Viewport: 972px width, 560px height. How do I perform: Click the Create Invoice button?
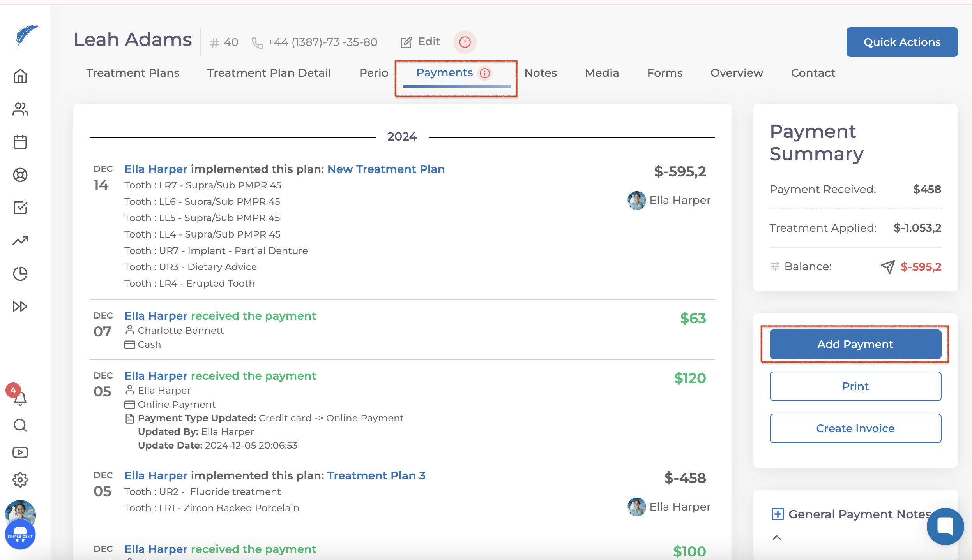pyautogui.click(x=855, y=428)
